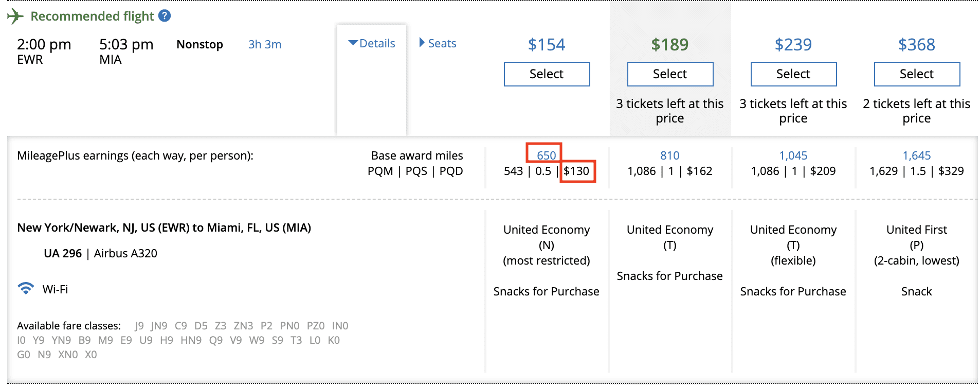The image size is (980, 385).
Task: Click the 1,045 award miles link
Action: point(793,155)
